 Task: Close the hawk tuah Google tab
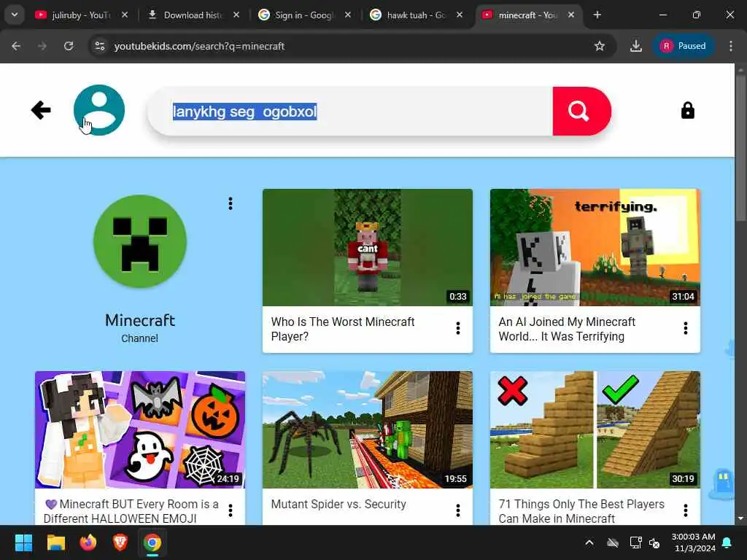[460, 15]
